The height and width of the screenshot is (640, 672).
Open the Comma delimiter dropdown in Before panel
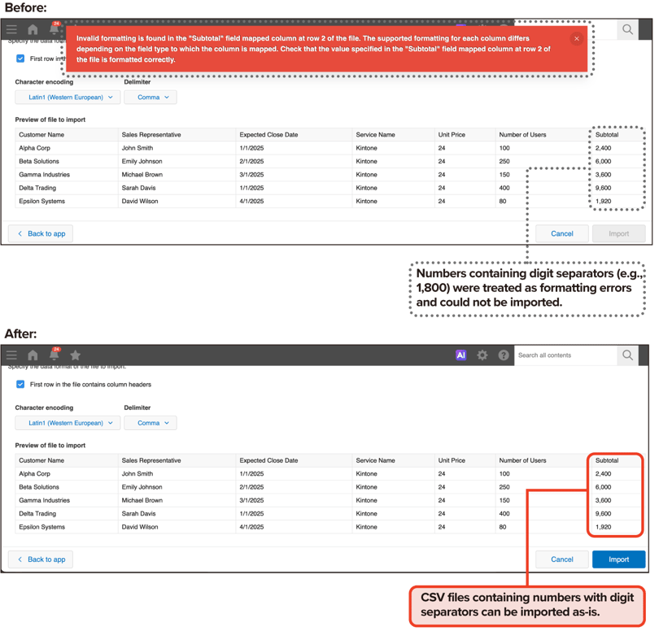click(151, 97)
